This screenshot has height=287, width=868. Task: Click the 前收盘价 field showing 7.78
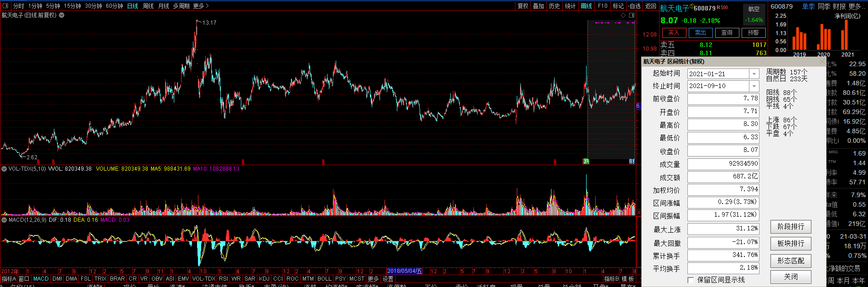tap(723, 99)
